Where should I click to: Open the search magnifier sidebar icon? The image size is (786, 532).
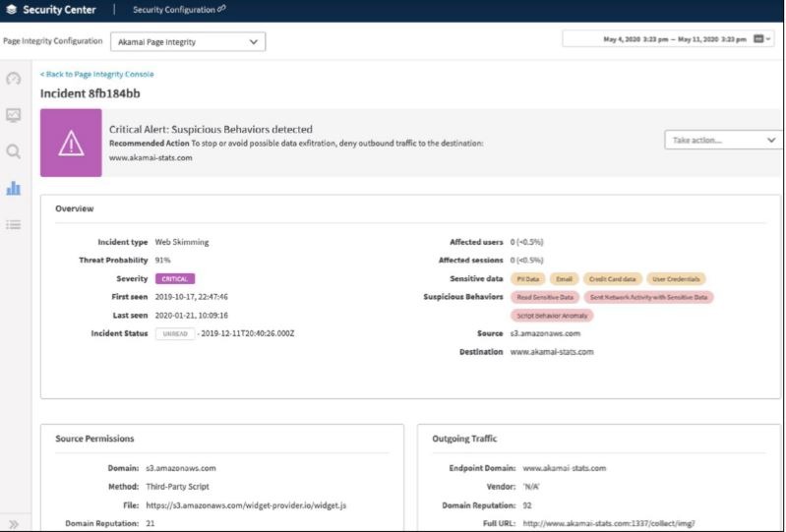[x=14, y=151]
